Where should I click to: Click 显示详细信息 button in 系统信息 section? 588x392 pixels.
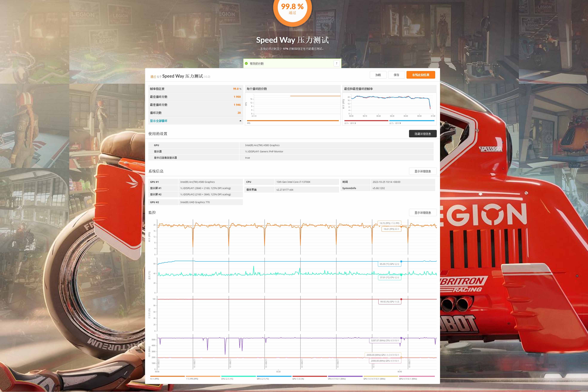click(423, 171)
